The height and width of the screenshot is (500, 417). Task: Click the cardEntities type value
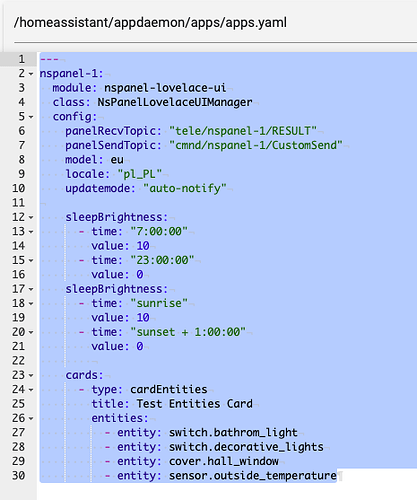tap(169, 389)
